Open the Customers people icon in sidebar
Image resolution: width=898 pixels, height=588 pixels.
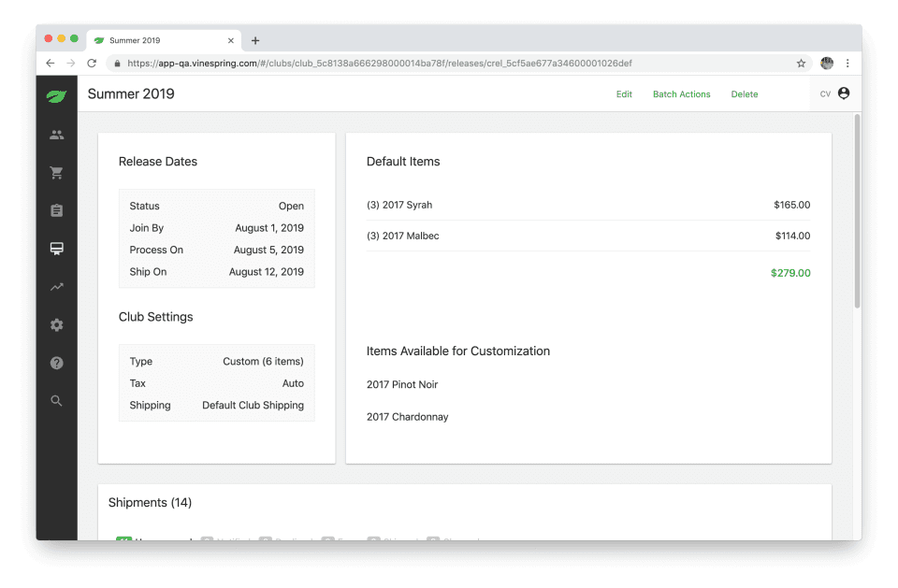point(56,135)
